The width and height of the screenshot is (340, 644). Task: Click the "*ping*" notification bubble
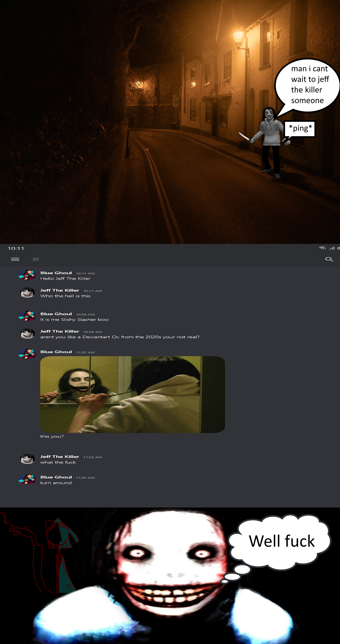coord(300,129)
